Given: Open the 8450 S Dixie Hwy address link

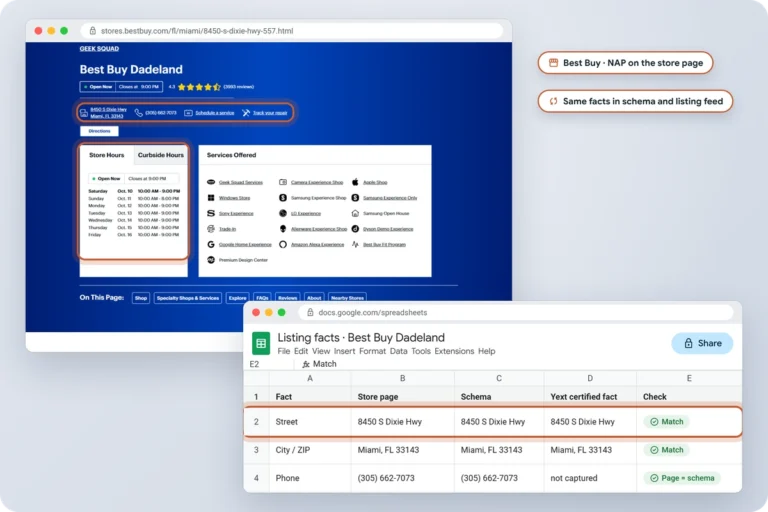Looking at the screenshot, I should 108,113.
